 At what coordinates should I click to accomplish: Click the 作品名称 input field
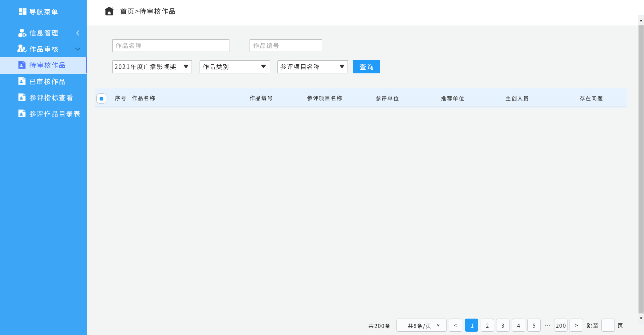coord(170,46)
